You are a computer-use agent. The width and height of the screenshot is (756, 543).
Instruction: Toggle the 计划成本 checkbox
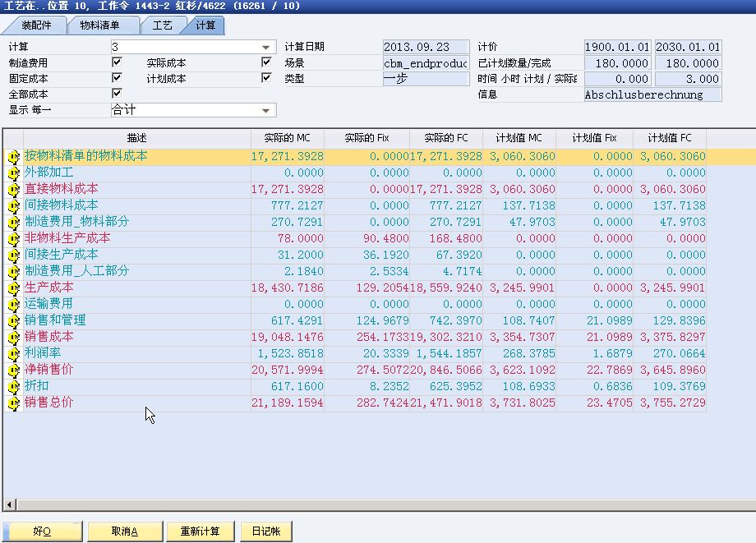tap(266, 78)
